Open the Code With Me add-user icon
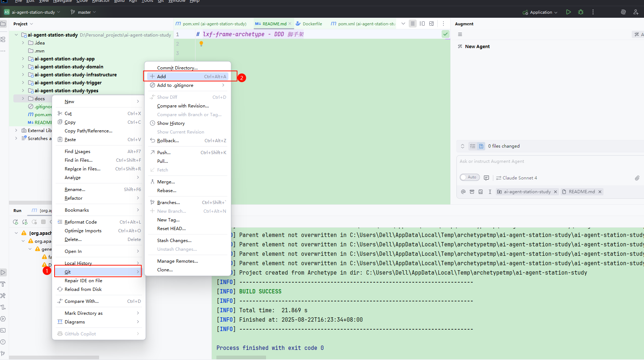This screenshot has height=360, width=644. click(636, 12)
